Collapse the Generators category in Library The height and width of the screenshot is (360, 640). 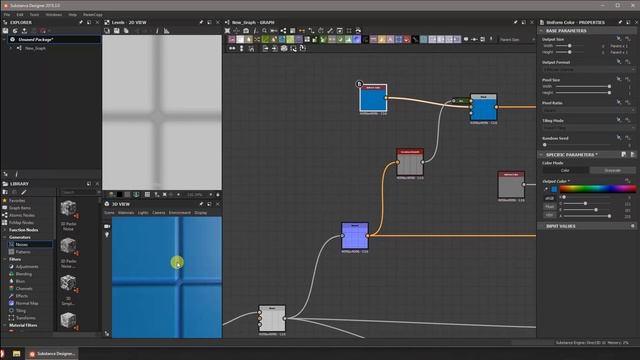4,237
